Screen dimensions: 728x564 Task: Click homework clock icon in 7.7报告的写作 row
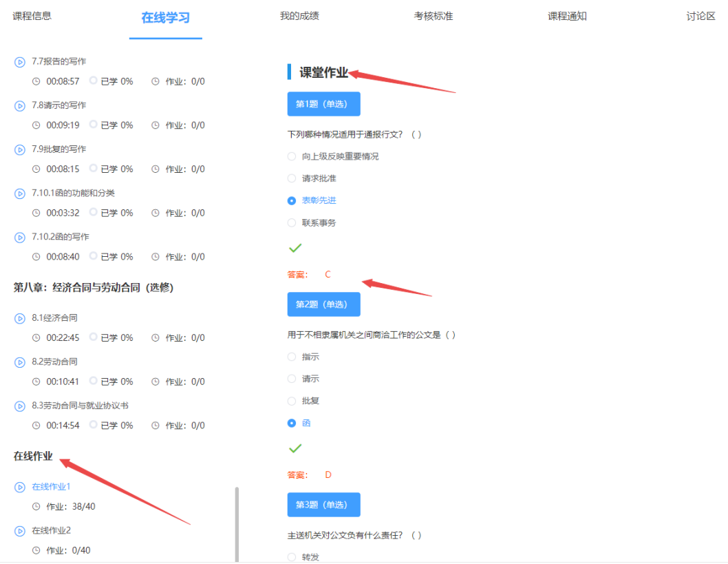coord(156,81)
